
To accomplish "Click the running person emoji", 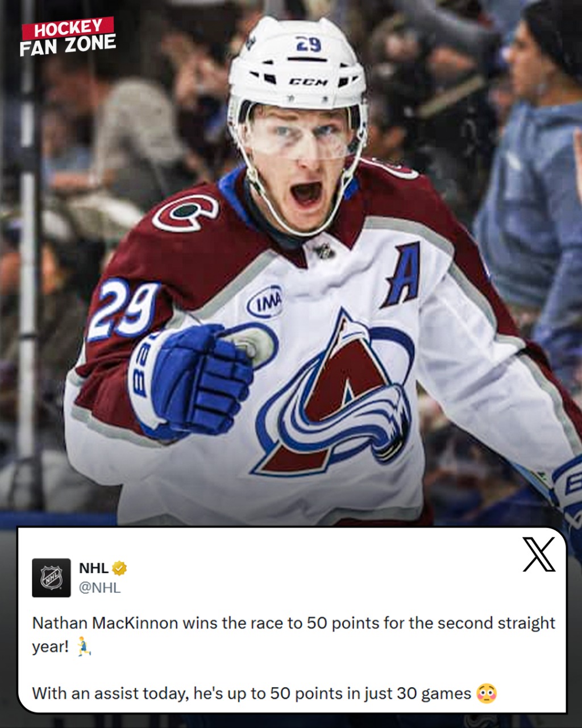I will click(x=84, y=647).
